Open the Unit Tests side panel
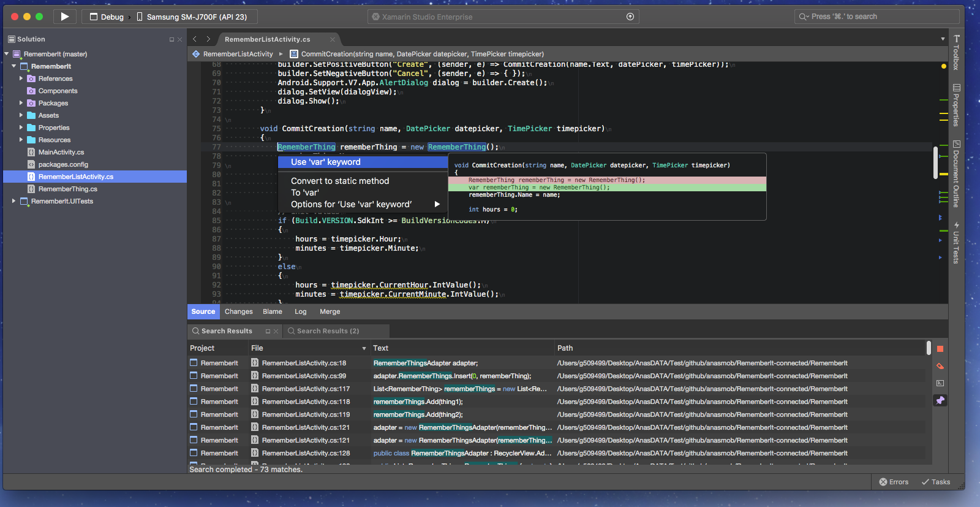The width and height of the screenshot is (980, 507). pos(956,243)
